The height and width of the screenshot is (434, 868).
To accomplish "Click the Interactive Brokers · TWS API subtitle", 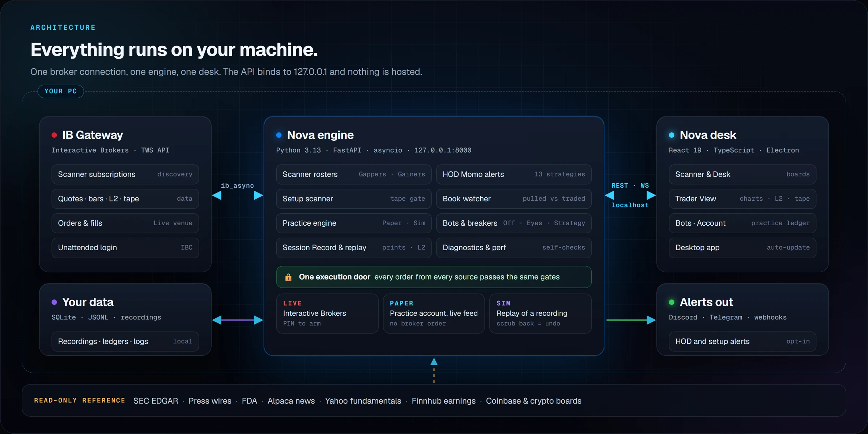I will pos(110,150).
